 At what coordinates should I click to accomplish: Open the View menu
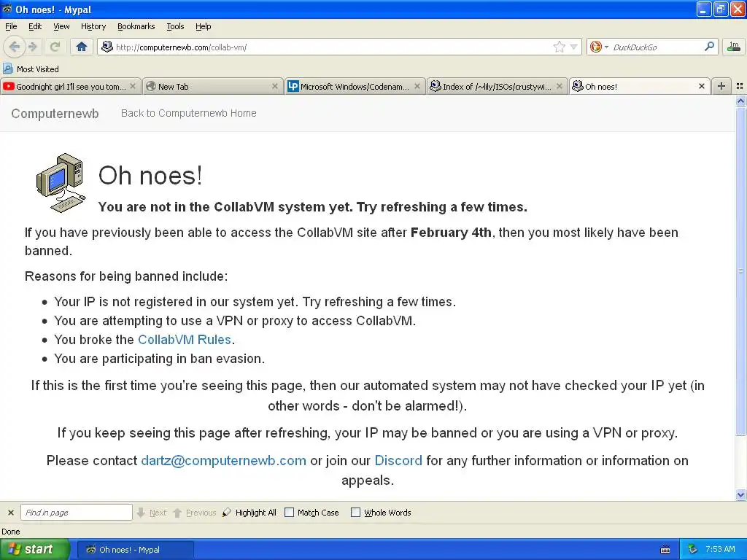click(x=61, y=26)
